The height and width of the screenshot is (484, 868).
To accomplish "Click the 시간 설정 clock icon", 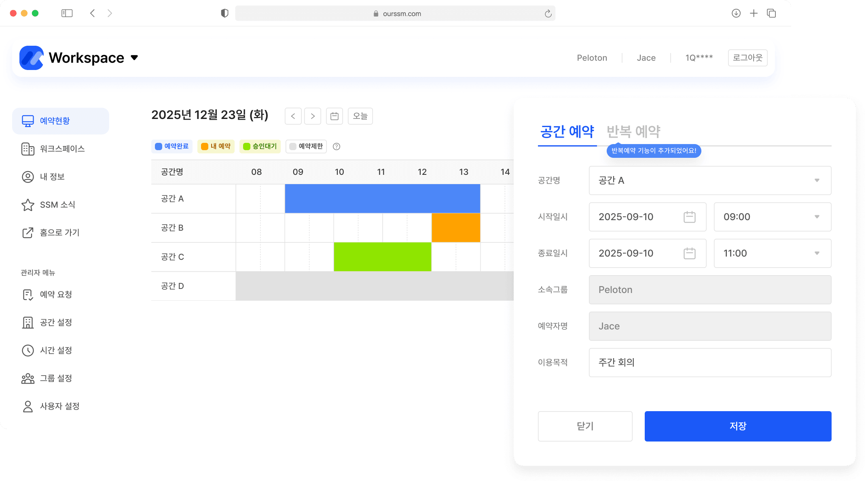I will [28, 350].
